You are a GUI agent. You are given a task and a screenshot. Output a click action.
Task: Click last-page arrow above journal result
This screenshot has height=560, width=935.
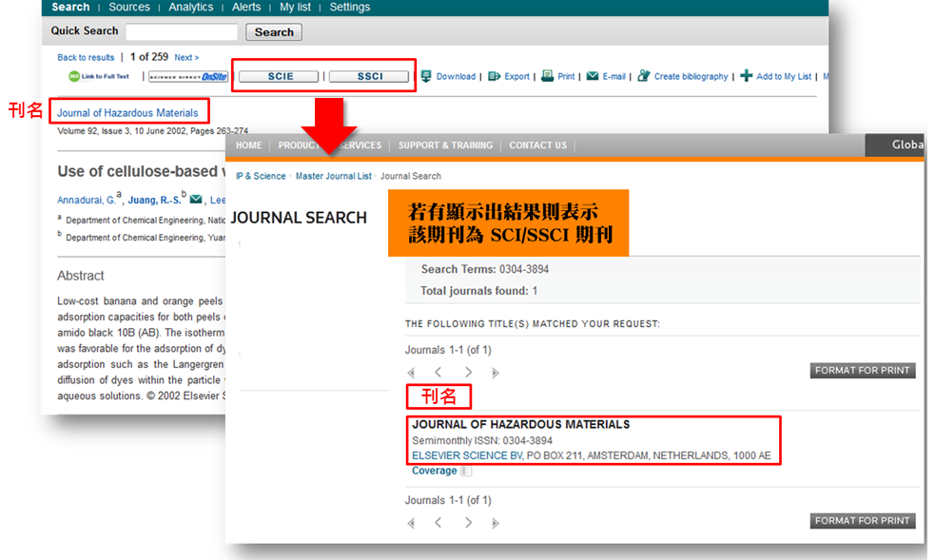(x=495, y=373)
